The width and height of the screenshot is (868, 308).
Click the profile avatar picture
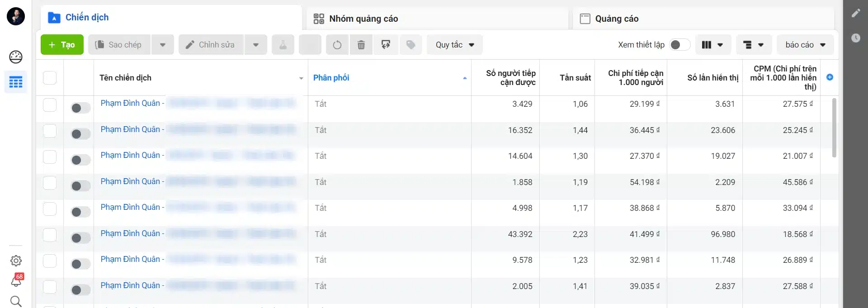pyautogui.click(x=16, y=16)
